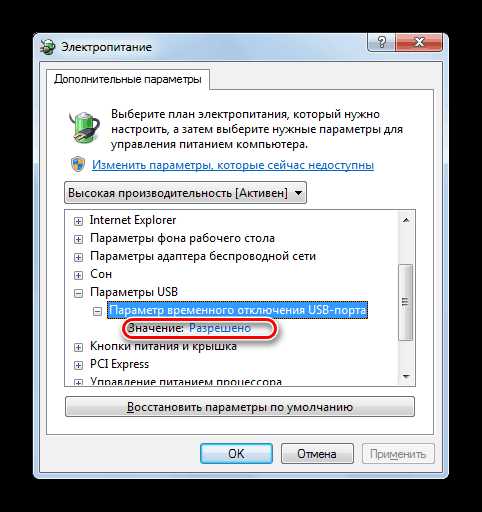
Task: Expand Параметры фона рабочего стола node
Action: (78, 239)
